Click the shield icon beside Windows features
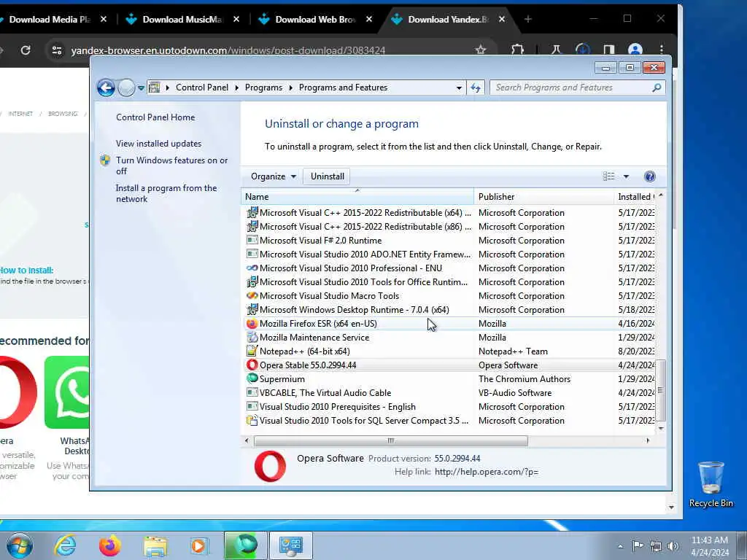Screen dimensions: 747x560 tap(105, 160)
